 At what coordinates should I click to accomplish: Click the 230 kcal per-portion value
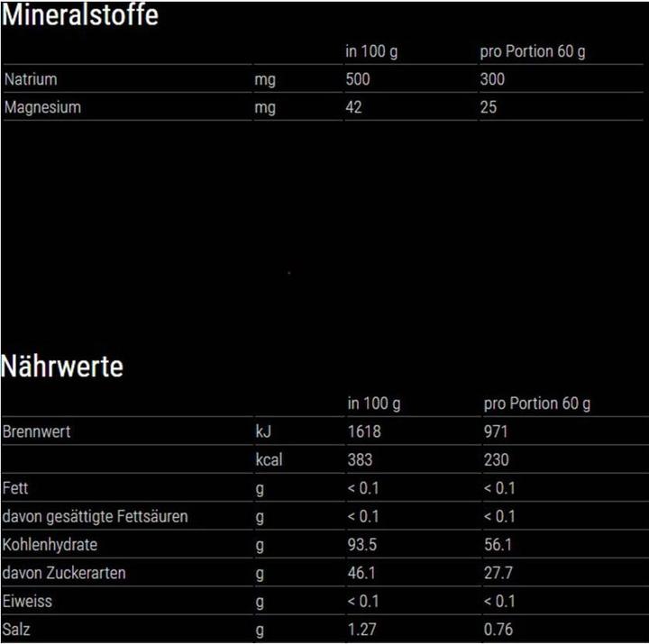coord(496,460)
